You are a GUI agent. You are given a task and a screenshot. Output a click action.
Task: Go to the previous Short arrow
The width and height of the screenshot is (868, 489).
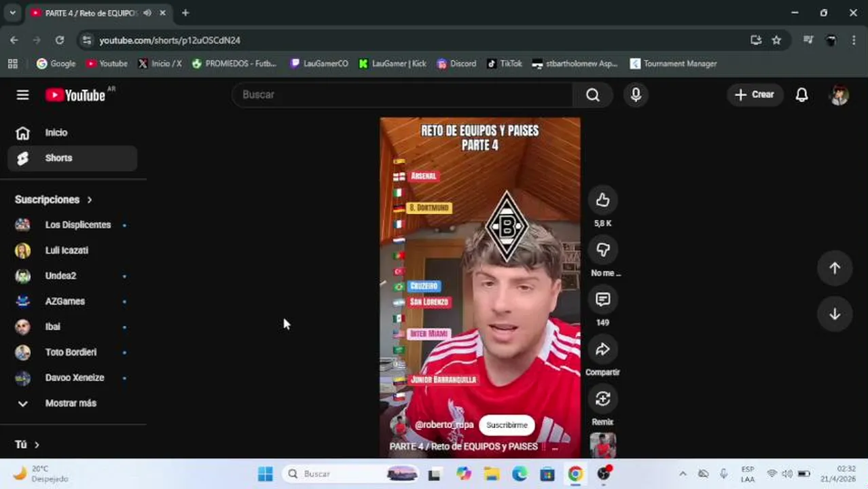click(835, 268)
